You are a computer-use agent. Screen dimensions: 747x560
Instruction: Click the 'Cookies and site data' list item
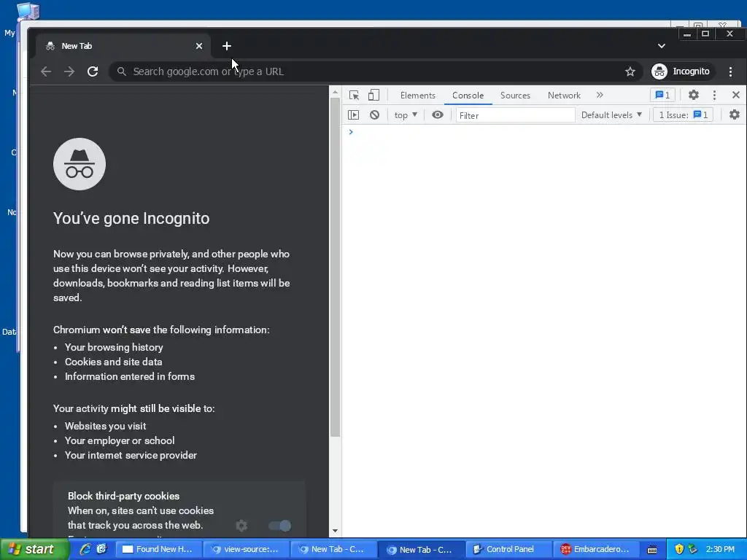coord(113,362)
